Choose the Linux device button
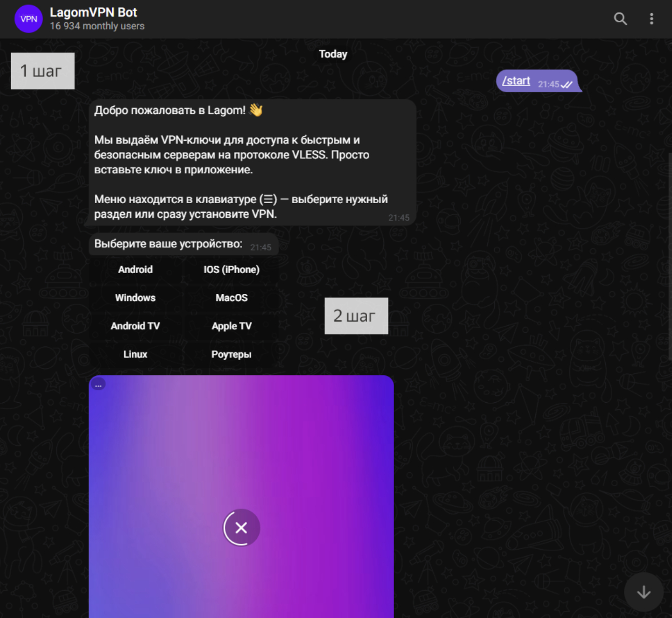Screen dimensions: 672x618 (135, 355)
